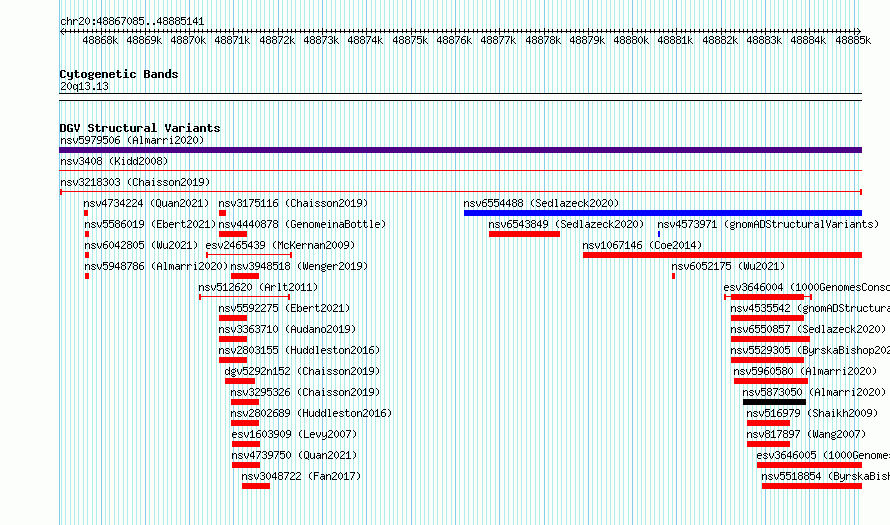The height and width of the screenshot is (525, 890).
Task: Click the nsv512620 thin red interval line
Action: (x=245, y=297)
